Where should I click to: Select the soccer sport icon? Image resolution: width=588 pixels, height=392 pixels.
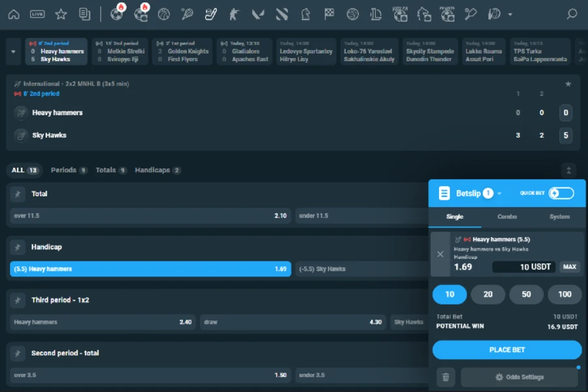coord(118,14)
